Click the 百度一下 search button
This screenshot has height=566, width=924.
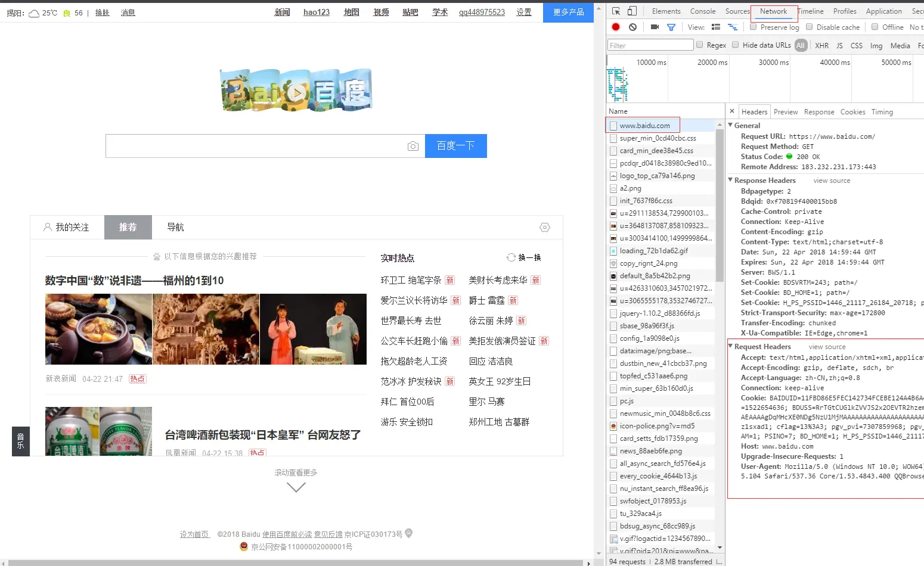tap(456, 146)
